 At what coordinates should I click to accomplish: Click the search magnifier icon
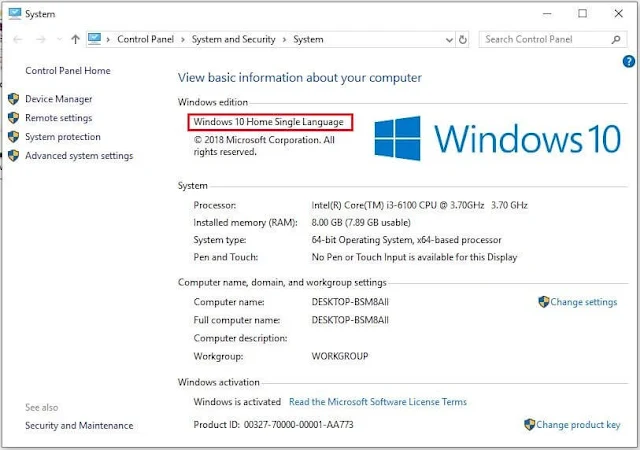coord(616,39)
